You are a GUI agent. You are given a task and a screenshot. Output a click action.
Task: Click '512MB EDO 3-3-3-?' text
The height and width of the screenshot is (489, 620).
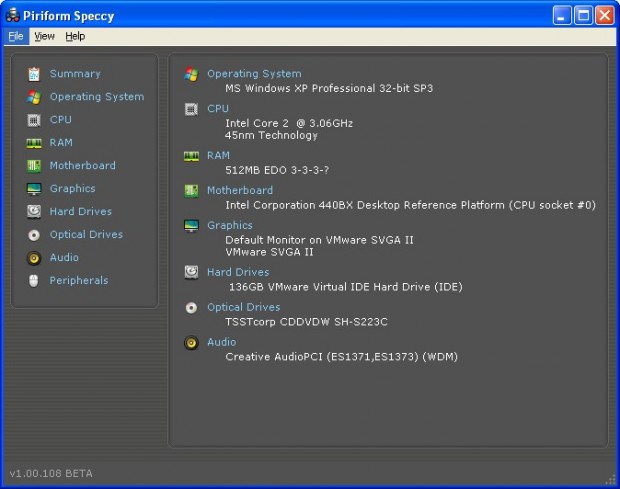(277, 170)
